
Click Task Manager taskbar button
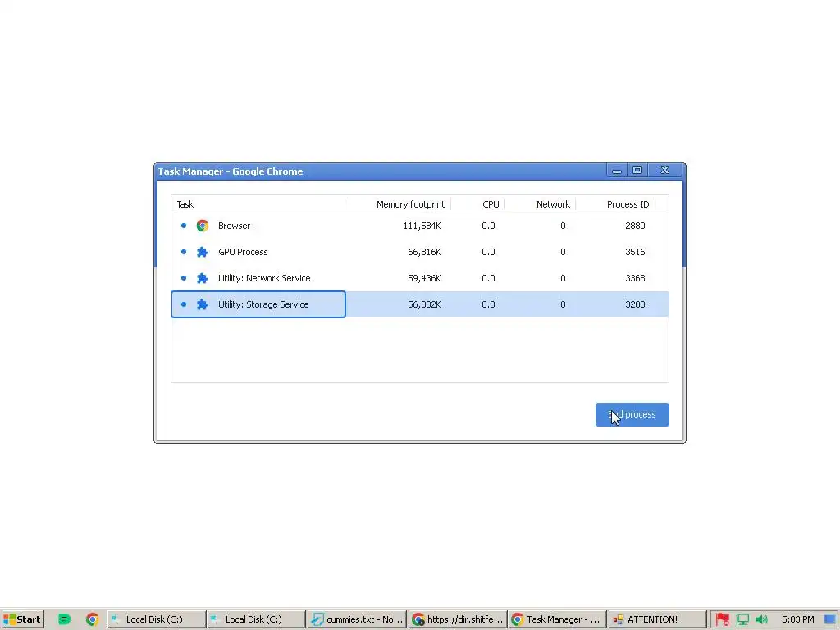click(x=557, y=619)
